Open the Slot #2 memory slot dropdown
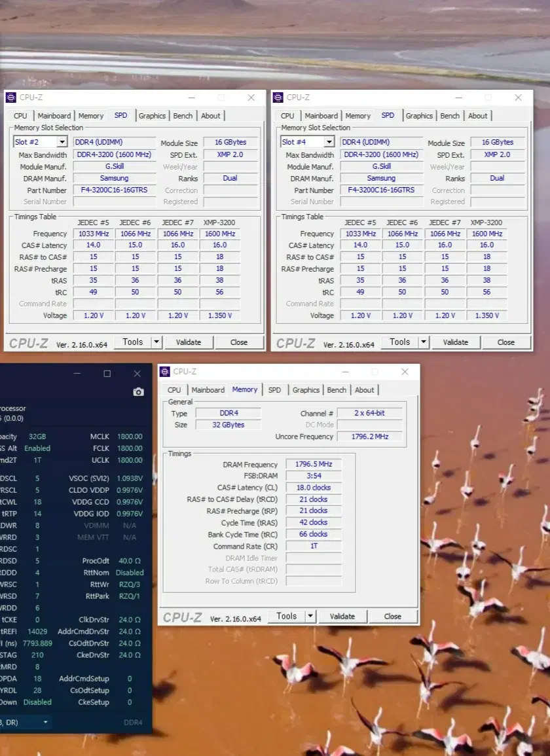Screen dimensions: 550x756 (62, 142)
